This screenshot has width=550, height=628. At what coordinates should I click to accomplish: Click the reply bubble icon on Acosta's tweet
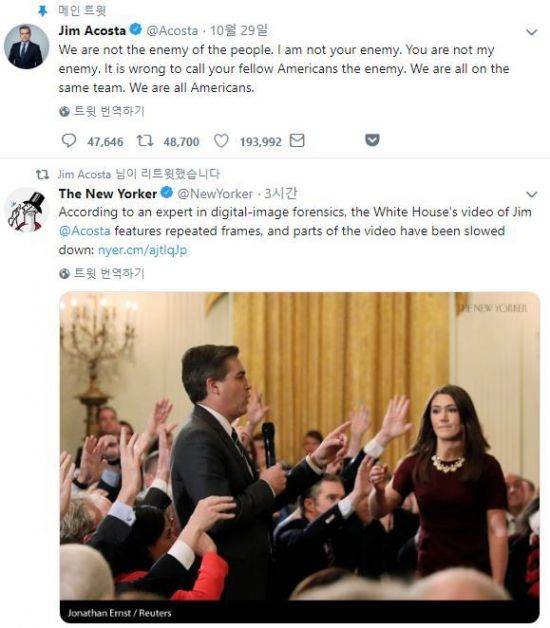(69, 141)
